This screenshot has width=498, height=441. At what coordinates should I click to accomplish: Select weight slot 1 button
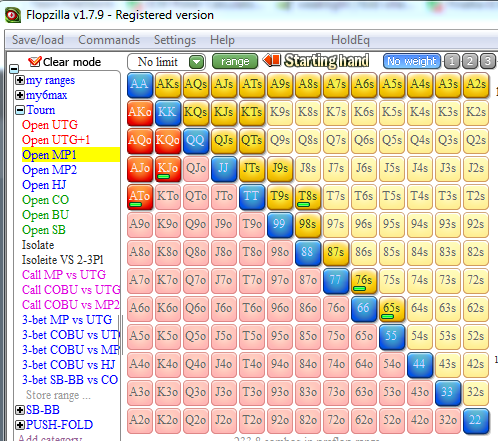pos(452,61)
